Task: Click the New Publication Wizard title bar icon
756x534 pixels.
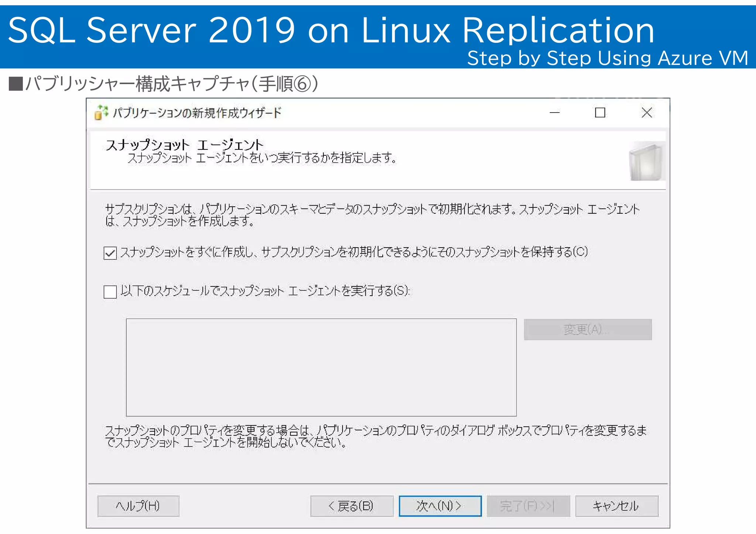Action: point(101,112)
